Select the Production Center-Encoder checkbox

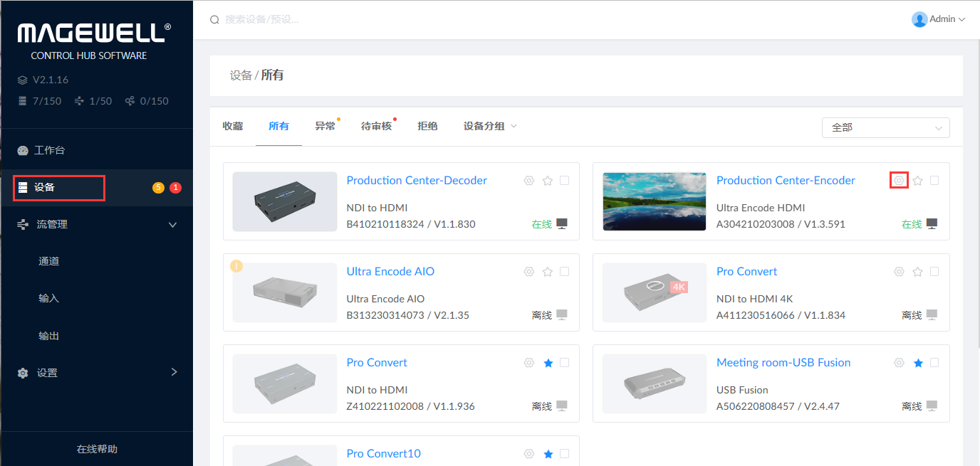(x=934, y=181)
